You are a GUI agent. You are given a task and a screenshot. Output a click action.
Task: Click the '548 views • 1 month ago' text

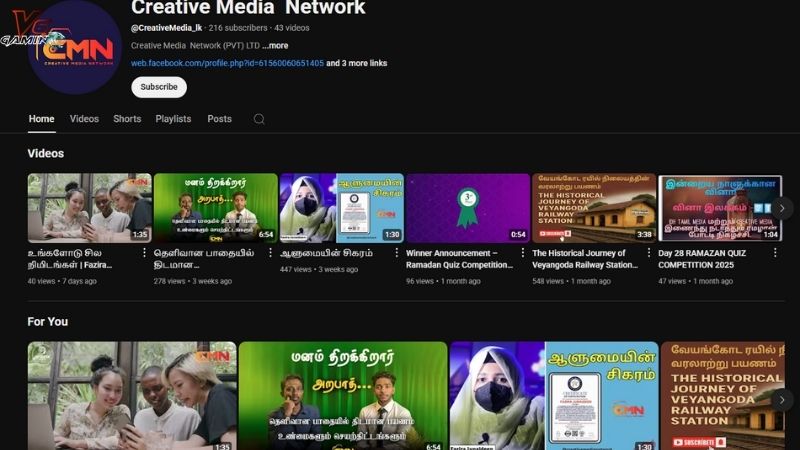(x=571, y=281)
